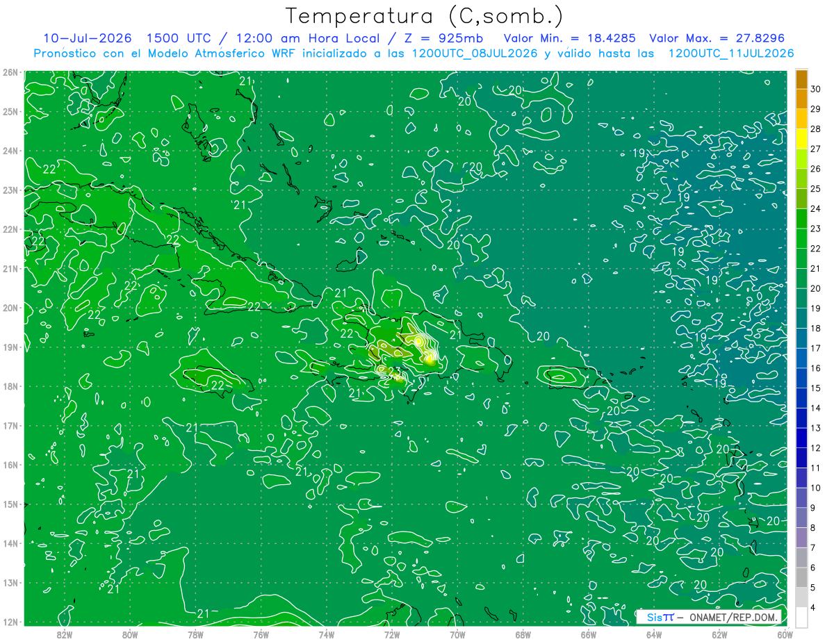Click the '66W' longitude axis label
834x644 pixels.
coord(588,634)
